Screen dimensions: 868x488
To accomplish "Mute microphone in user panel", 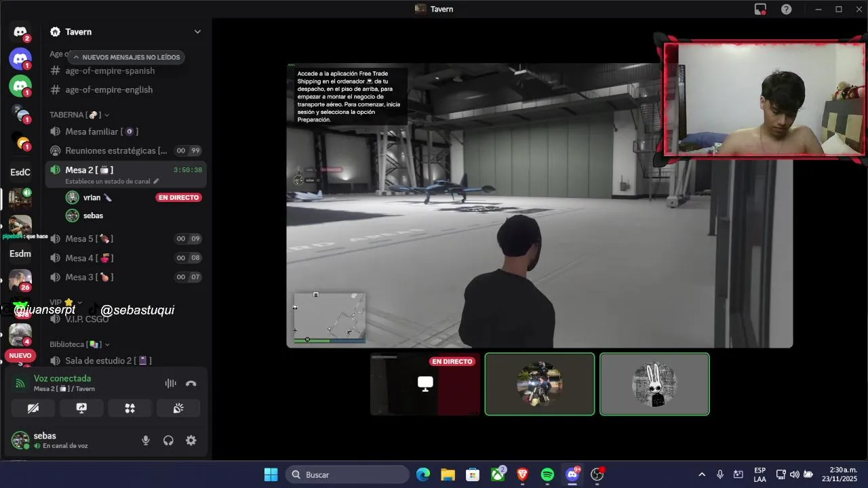I will point(145,441).
